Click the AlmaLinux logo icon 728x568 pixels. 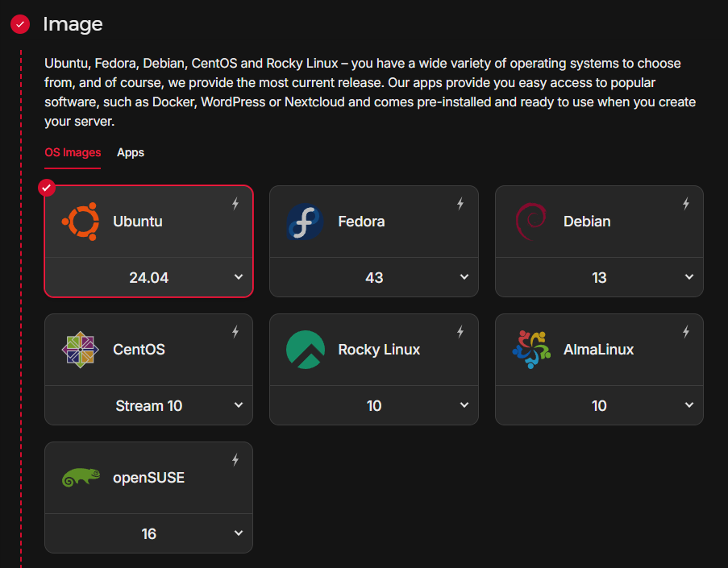[x=530, y=350]
